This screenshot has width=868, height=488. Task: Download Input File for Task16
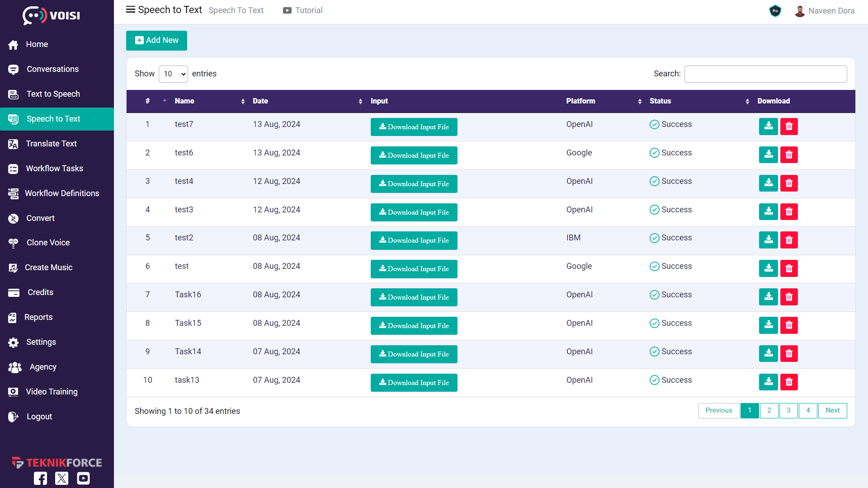(414, 297)
